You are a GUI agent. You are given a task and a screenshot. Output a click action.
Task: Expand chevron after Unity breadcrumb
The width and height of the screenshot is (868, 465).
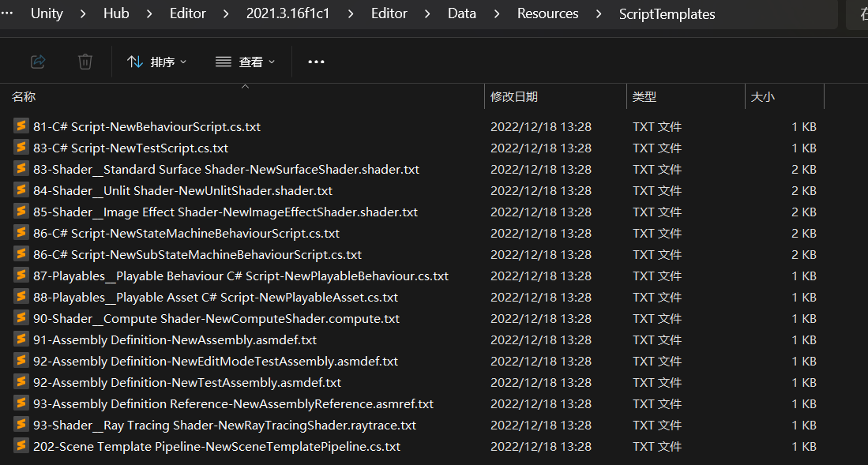click(83, 14)
